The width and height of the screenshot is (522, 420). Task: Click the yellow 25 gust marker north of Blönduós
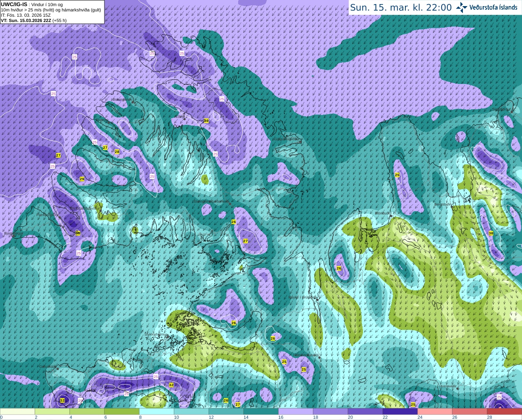[x=397, y=175]
